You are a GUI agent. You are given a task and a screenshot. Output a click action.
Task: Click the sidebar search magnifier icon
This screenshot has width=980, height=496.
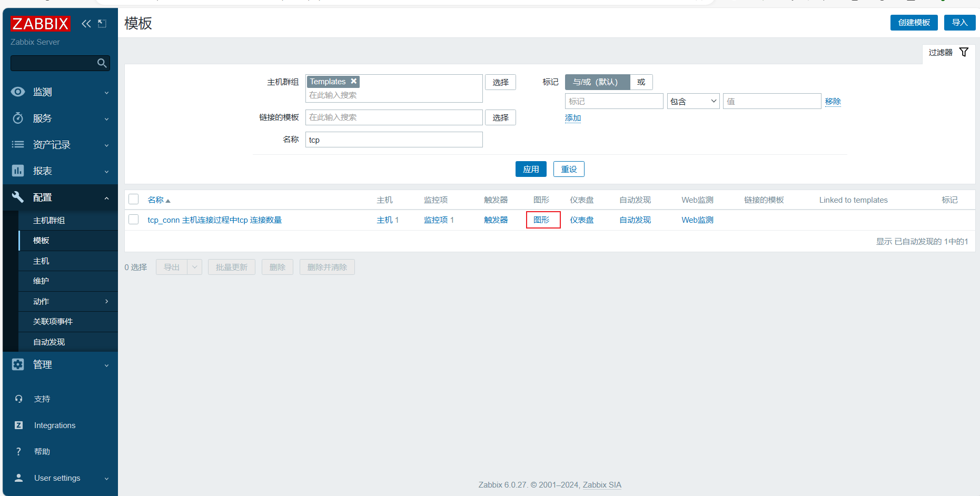(102, 63)
